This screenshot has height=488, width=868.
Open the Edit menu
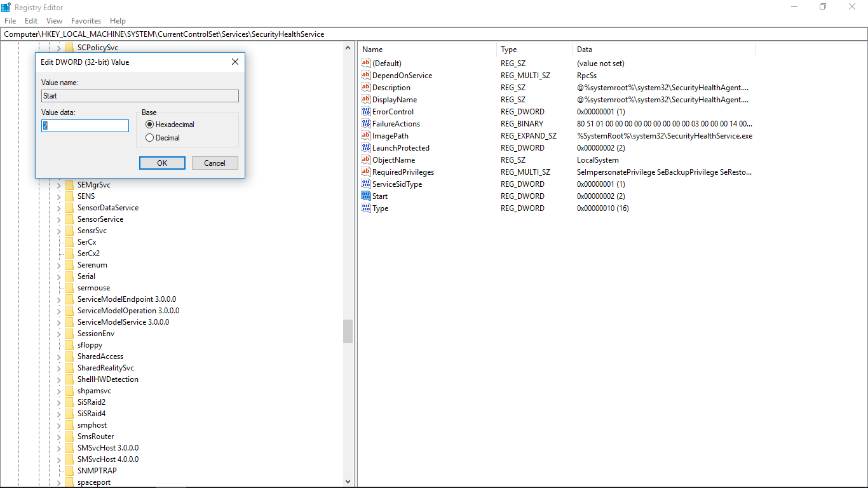31,21
